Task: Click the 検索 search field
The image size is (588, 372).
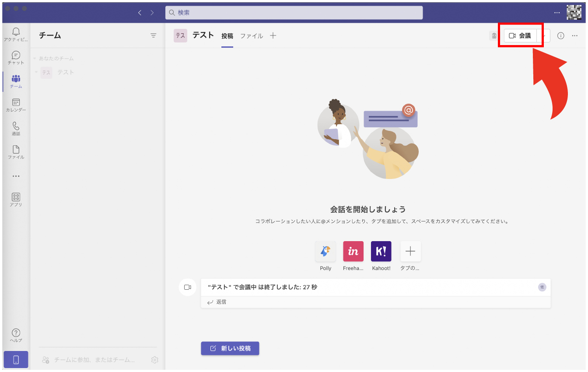Action: click(294, 13)
